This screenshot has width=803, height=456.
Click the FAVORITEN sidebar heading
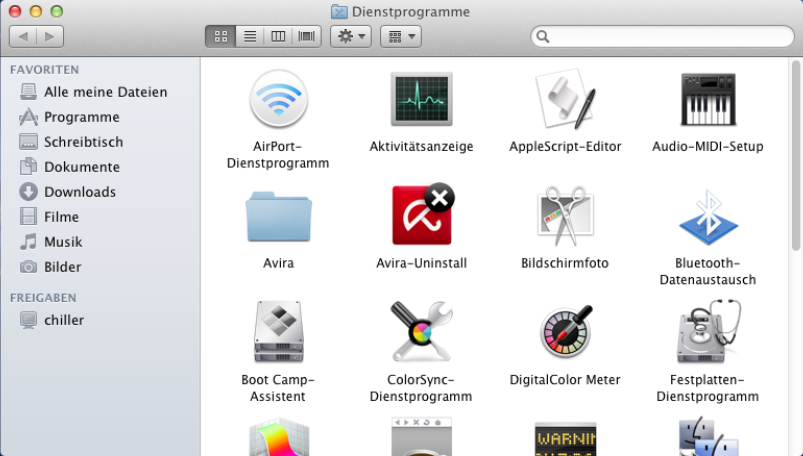45,70
